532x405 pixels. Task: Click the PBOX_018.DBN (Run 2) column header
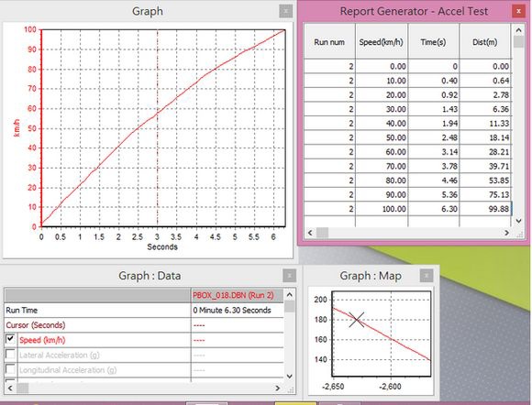237,295
